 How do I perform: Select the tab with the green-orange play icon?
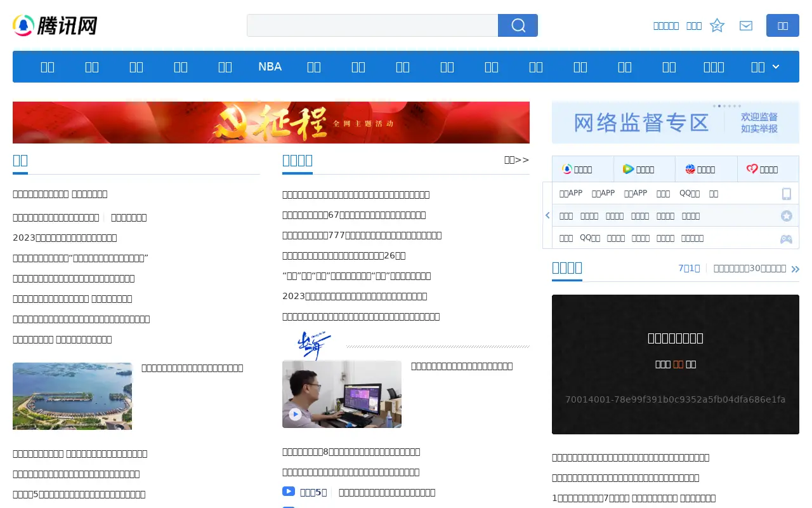coord(644,169)
